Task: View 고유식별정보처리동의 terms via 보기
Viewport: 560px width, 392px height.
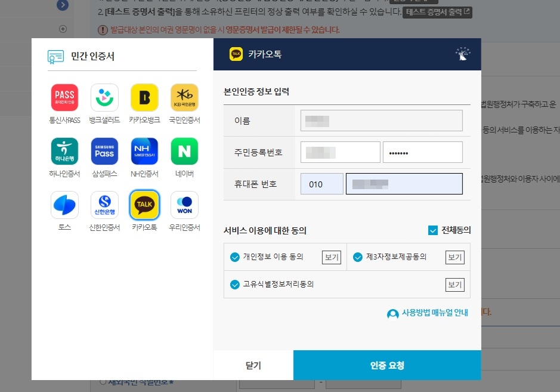Action: pos(454,285)
